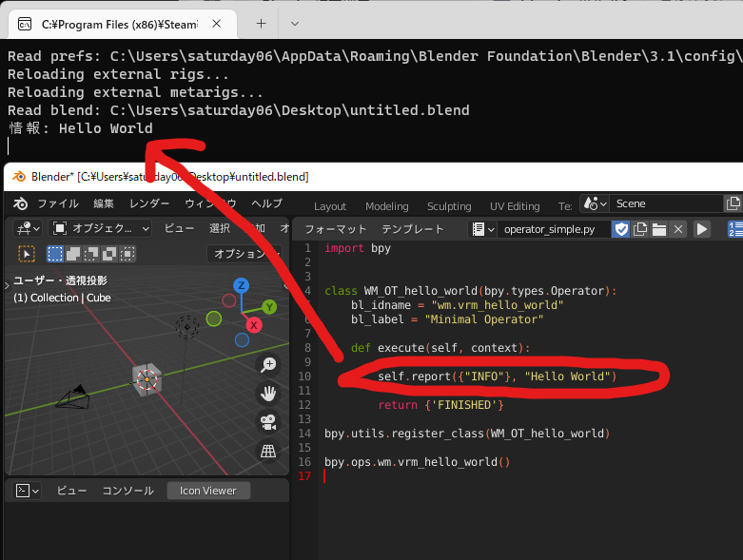Screen dimensions: 743x560
Task: Open the コンソール (Console) menu
Action: 127,491
